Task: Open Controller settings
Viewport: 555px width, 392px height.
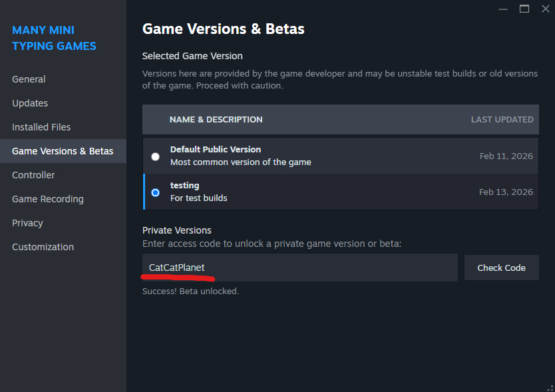Action: (x=33, y=175)
